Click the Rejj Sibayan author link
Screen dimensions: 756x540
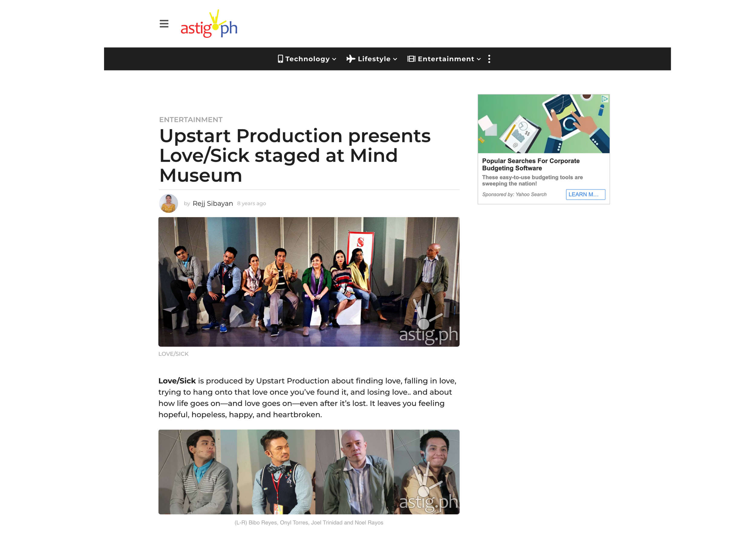click(213, 203)
